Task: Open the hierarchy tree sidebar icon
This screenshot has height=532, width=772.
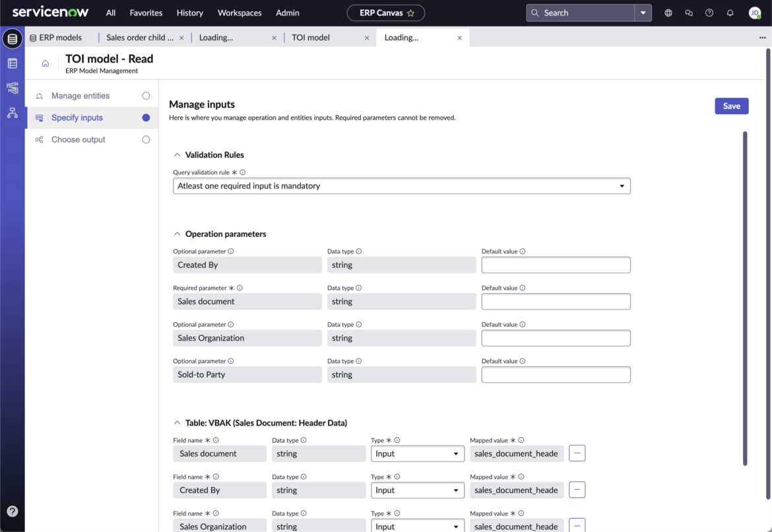Action: coord(13,113)
